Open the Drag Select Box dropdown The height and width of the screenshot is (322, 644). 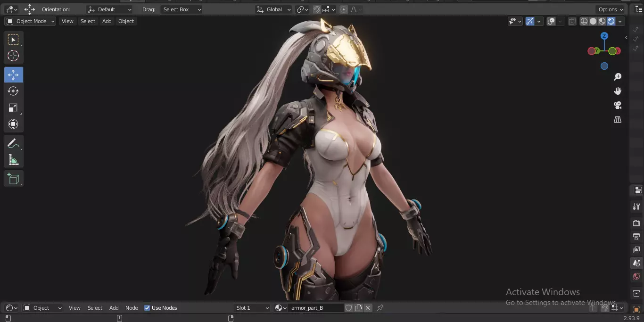click(181, 9)
